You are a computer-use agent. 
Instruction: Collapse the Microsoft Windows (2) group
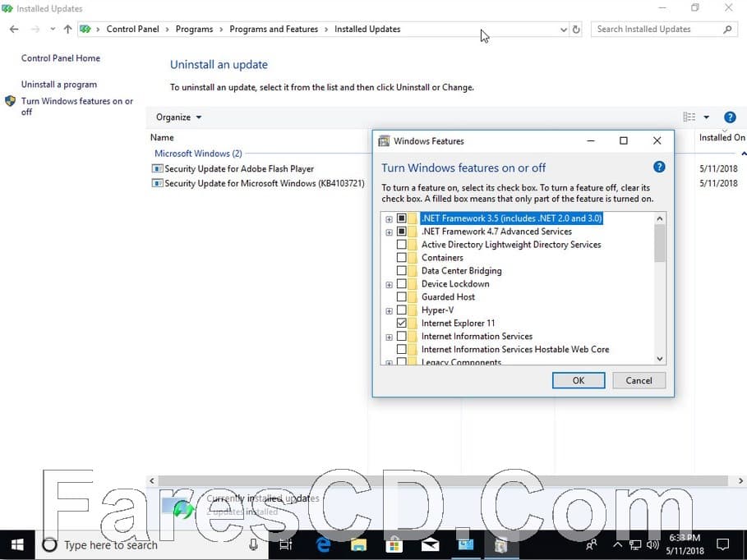(744, 154)
